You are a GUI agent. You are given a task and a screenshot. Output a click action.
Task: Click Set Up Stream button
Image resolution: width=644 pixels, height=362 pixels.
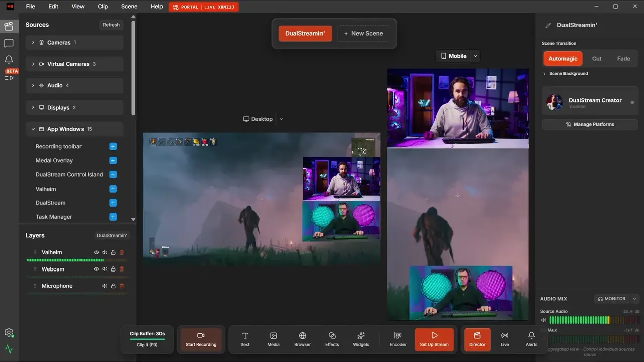point(434,339)
